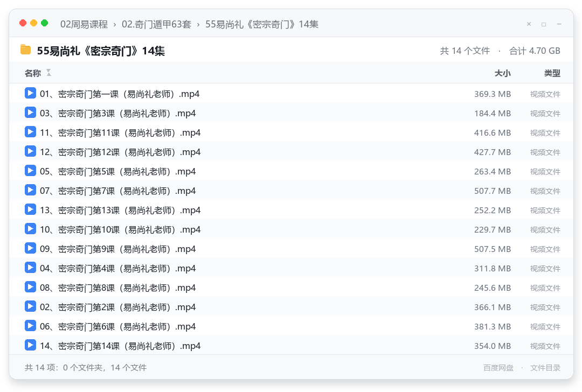Screen dimensions: 582x392
Task: Click video icon for 14、密宗奇门第14课 file
Action: click(x=30, y=345)
